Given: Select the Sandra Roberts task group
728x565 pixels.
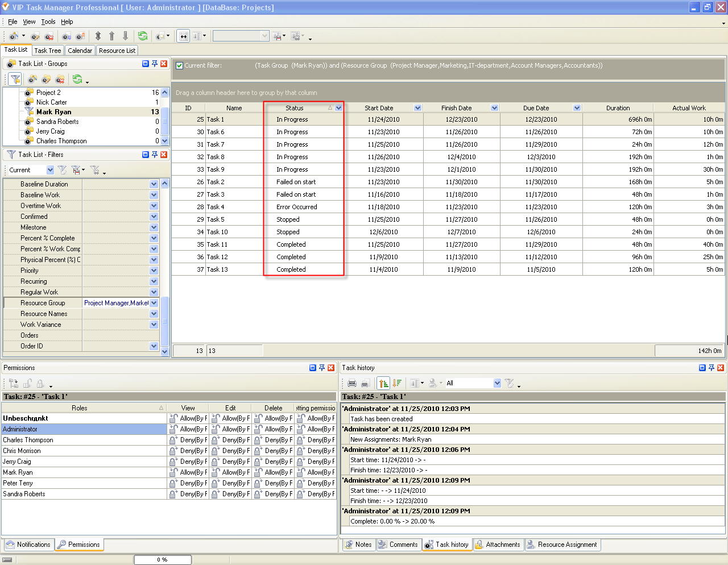Looking at the screenshot, I should pyautogui.click(x=57, y=122).
